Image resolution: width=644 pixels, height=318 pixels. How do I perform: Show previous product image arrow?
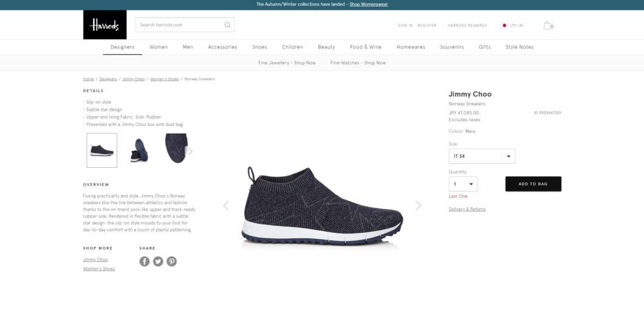pos(226,206)
